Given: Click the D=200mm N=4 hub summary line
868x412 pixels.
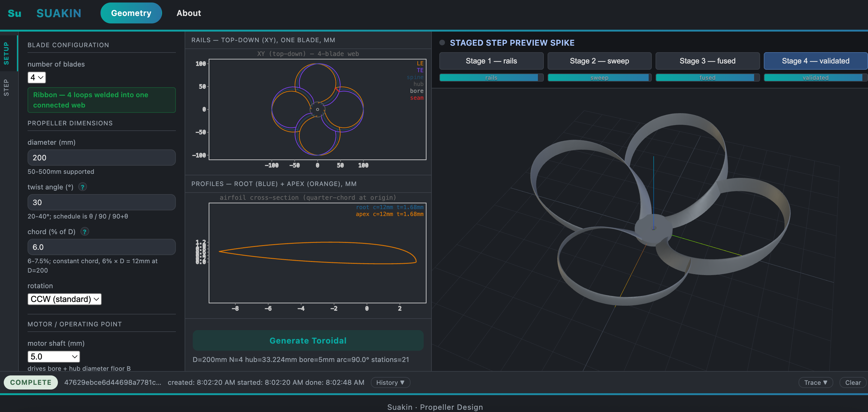Looking at the screenshot, I should click(x=301, y=359).
